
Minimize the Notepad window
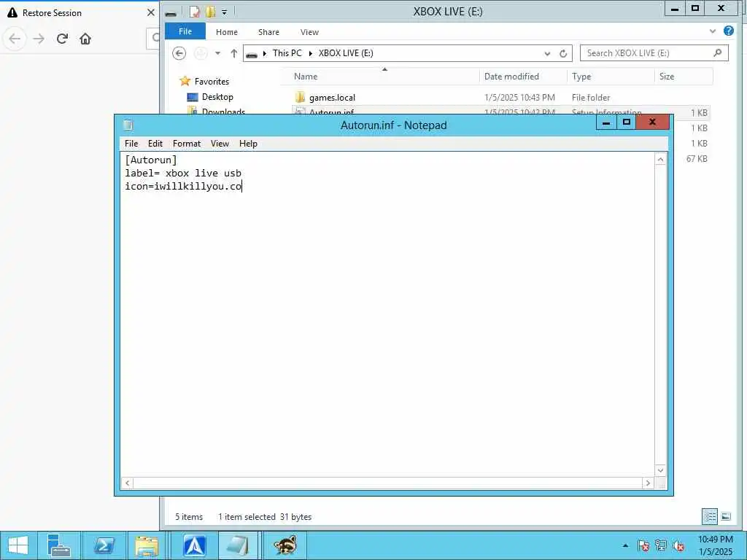(x=606, y=122)
